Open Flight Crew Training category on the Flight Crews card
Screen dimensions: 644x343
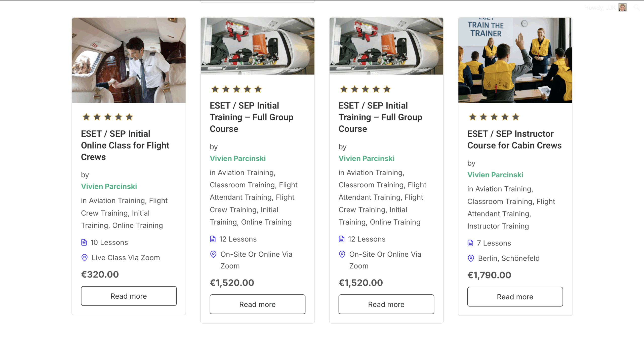point(124,207)
